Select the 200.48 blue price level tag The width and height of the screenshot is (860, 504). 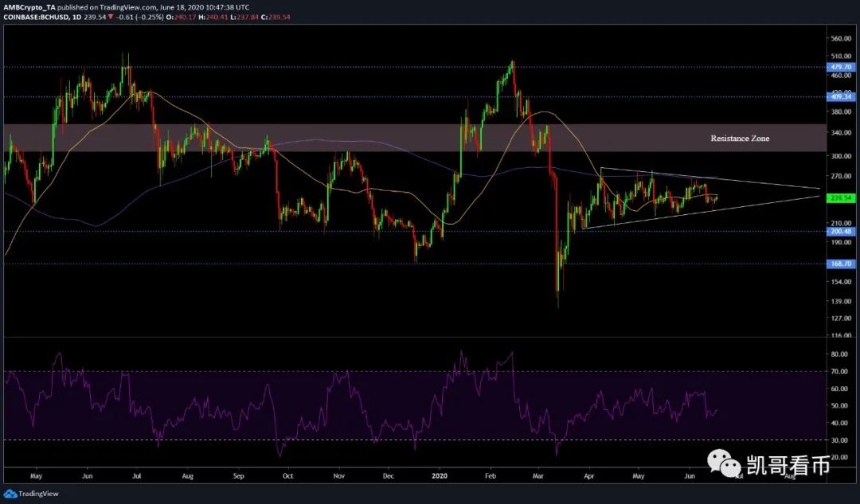(841, 231)
